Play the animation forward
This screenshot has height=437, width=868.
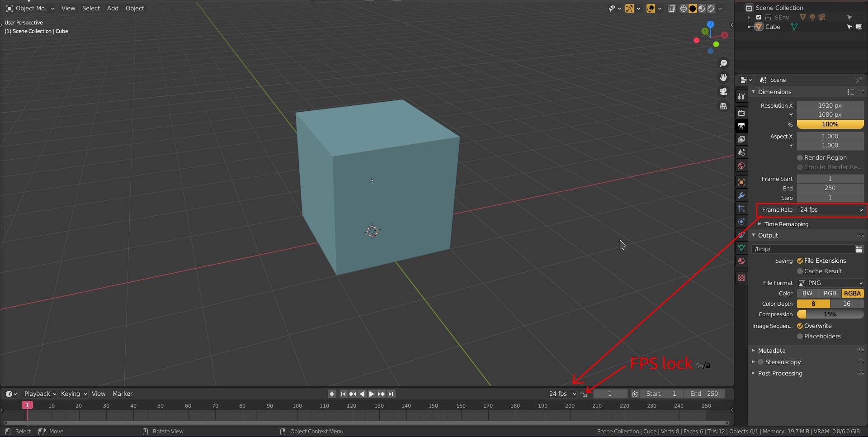pos(372,394)
